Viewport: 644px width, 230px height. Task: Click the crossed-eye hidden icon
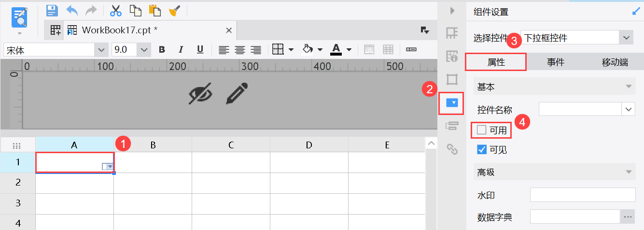point(200,93)
